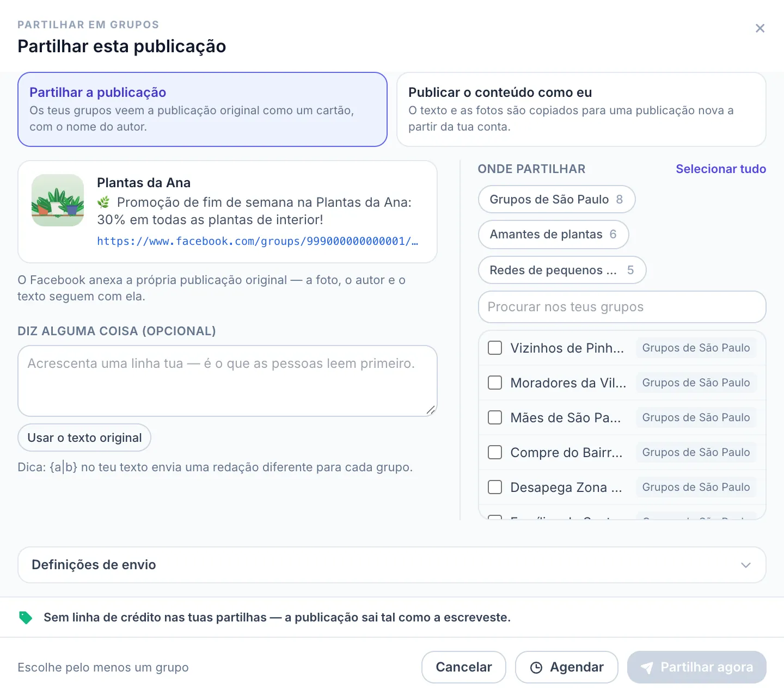The image size is (784, 696).
Task: Click the 'Escolhe pelo menos um grupo' hint
Action: click(103, 667)
